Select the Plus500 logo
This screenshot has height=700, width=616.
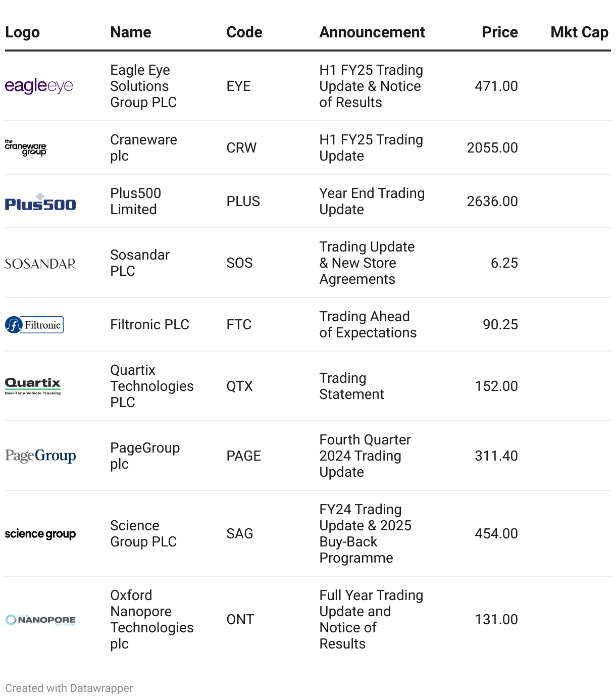pyautogui.click(x=40, y=201)
